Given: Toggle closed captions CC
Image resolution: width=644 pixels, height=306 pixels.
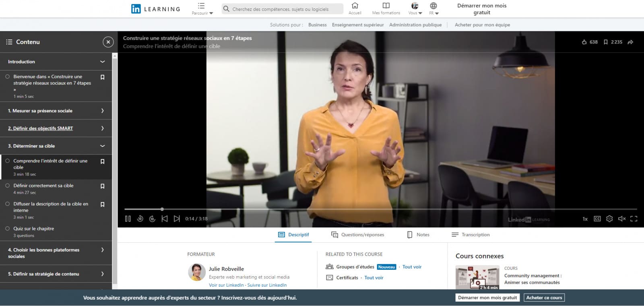Looking at the screenshot, I should pos(597,219).
